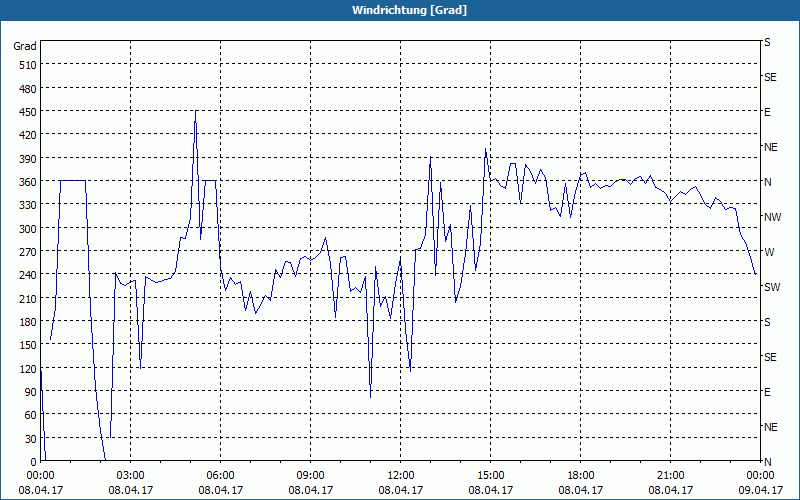
Task: Click the 09:00 time axis label
Action: click(x=311, y=475)
